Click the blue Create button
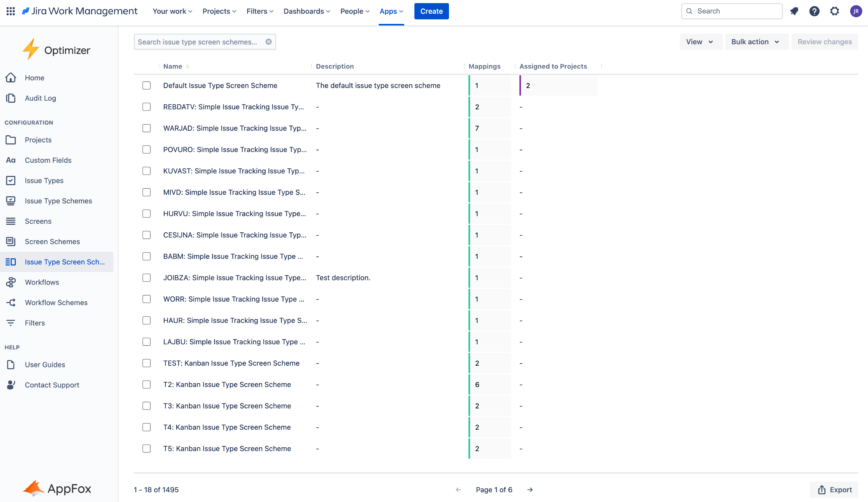Image resolution: width=868 pixels, height=502 pixels. (x=431, y=11)
